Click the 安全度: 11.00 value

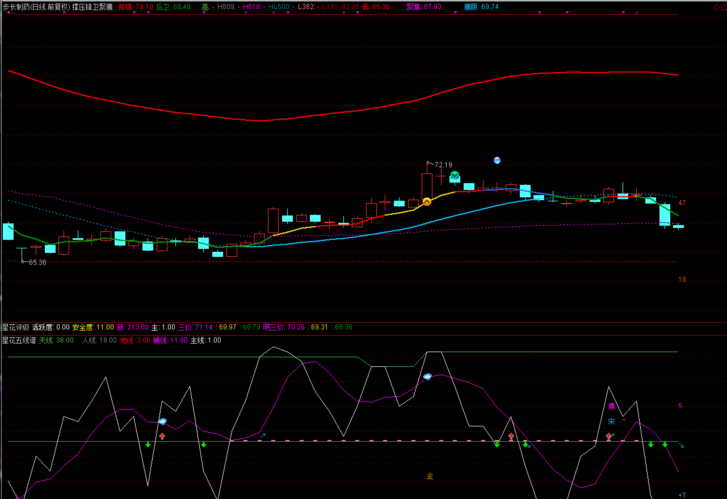click(93, 327)
